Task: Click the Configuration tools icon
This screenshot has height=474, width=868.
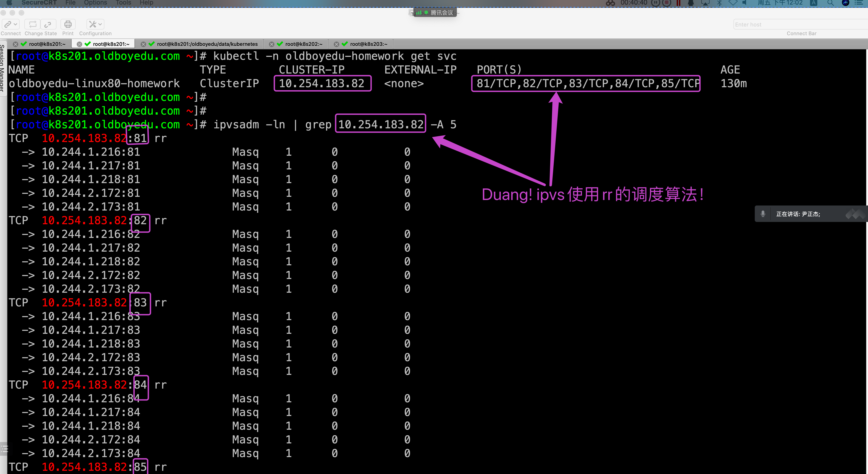Action: click(x=92, y=24)
